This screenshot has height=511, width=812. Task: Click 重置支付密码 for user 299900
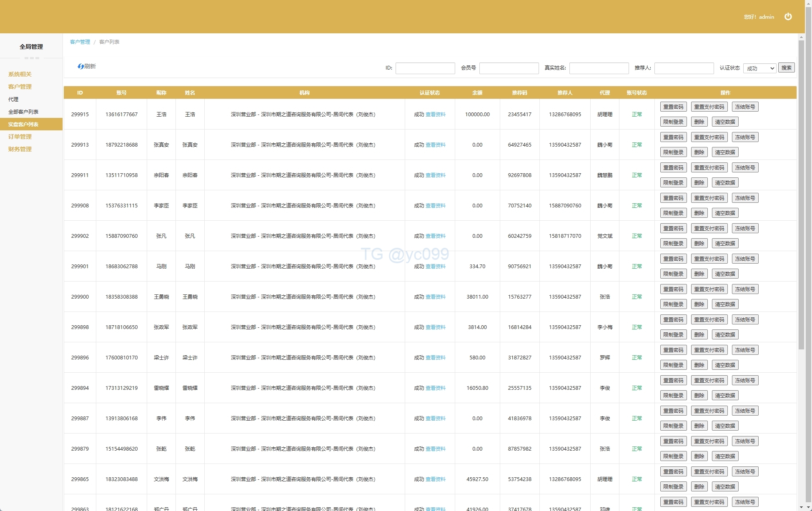click(709, 289)
